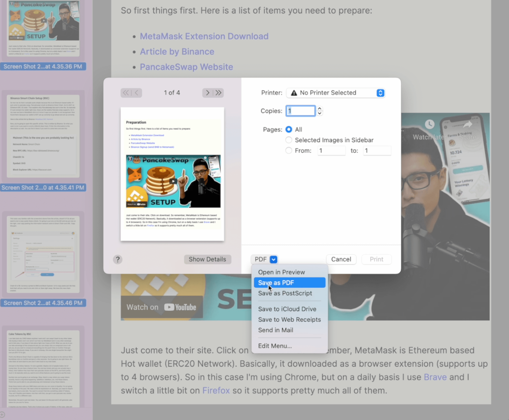Click the 1 of 4 page indicator
509x420 pixels.
coord(172,93)
